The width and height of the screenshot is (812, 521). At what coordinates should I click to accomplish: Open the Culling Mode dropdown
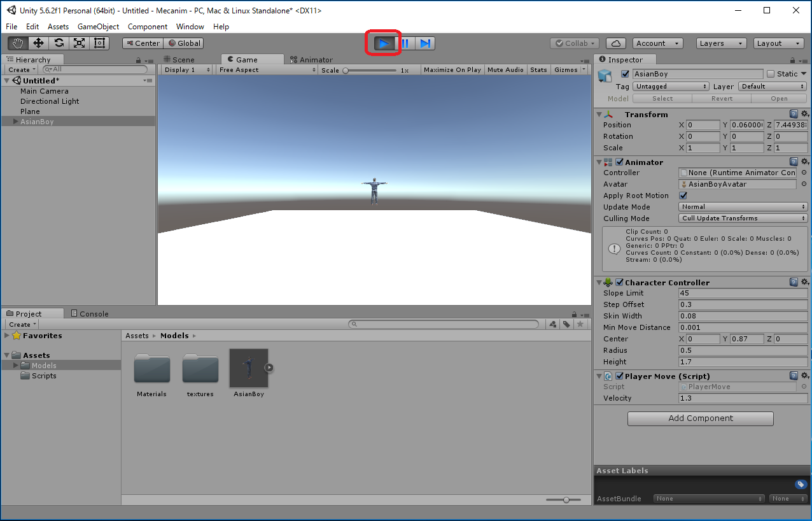coord(743,218)
